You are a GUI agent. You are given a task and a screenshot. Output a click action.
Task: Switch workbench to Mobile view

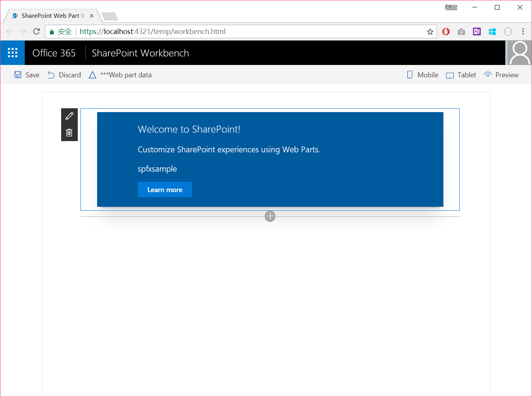pyautogui.click(x=422, y=75)
